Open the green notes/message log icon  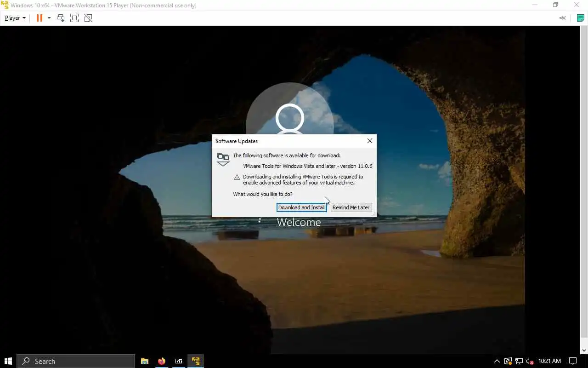[581, 18]
